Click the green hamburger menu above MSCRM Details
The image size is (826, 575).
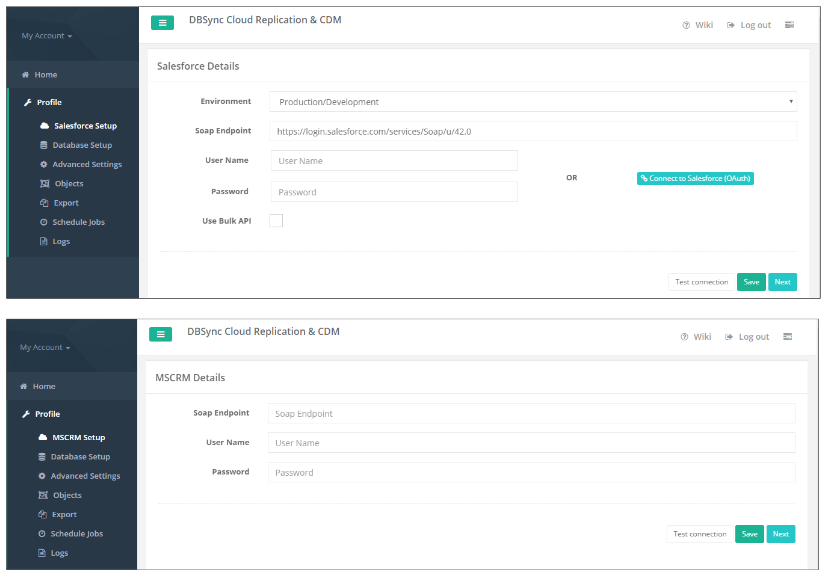[x=161, y=334]
